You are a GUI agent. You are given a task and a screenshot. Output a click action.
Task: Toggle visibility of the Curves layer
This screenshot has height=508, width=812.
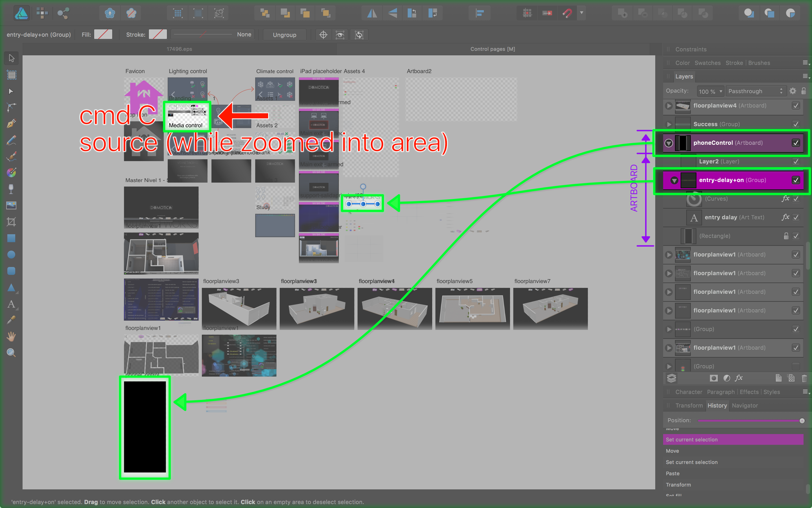(x=796, y=199)
